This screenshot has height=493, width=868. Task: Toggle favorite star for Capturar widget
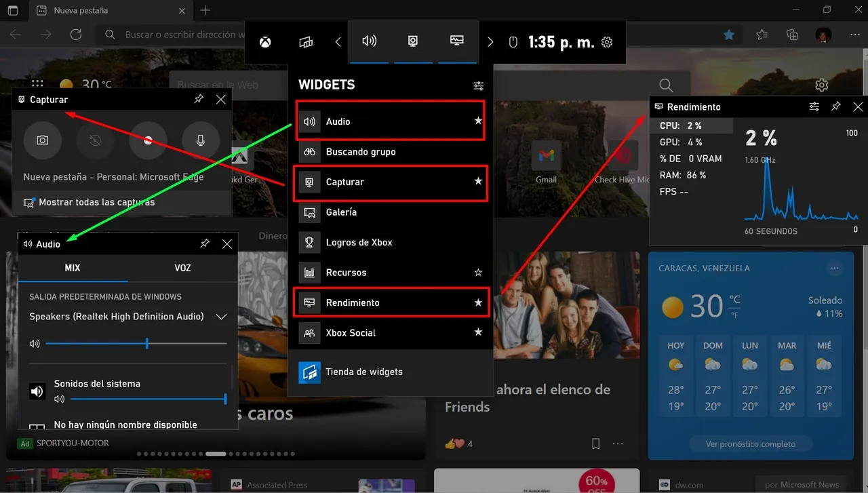478,182
